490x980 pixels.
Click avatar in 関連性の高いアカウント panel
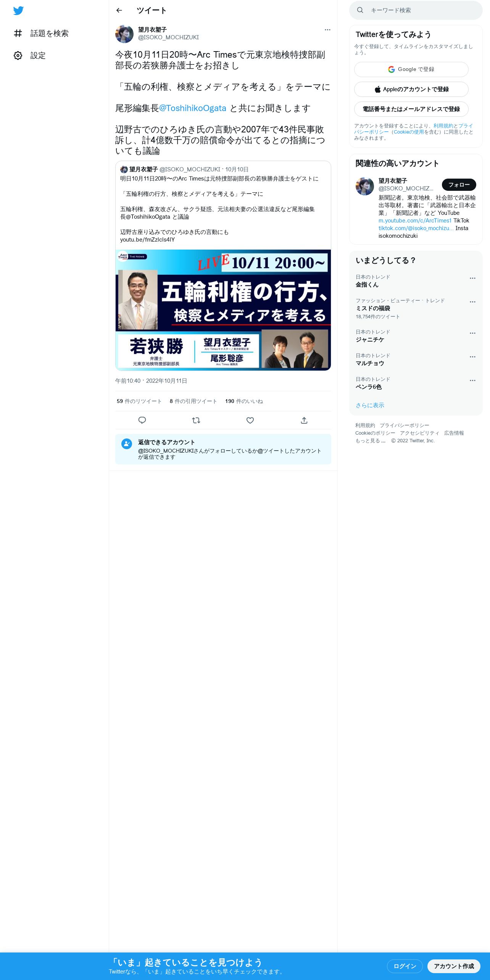click(x=365, y=186)
